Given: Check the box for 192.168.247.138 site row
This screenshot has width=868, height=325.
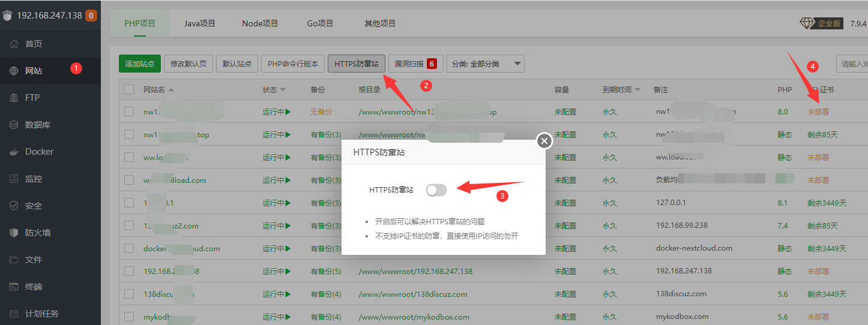Looking at the screenshot, I should tap(129, 271).
